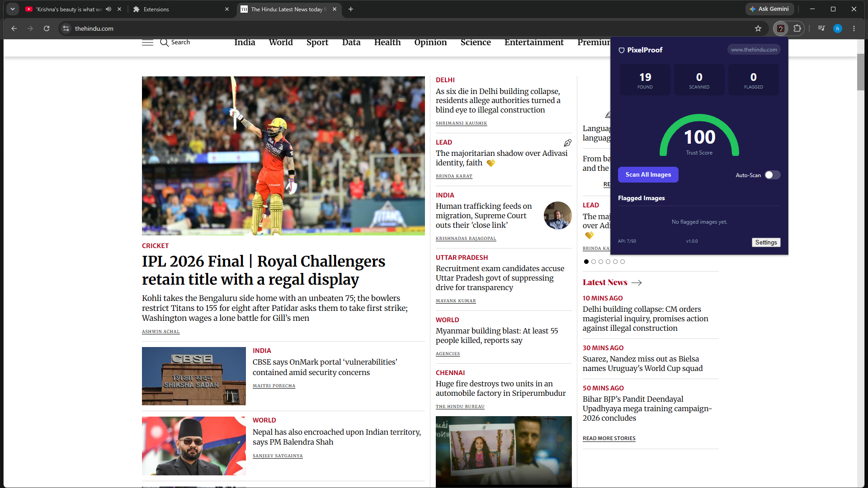The width and height of the screenshot is (868, 488).
Task: Open the media controls icon
Action: click(x=821, y=28)
